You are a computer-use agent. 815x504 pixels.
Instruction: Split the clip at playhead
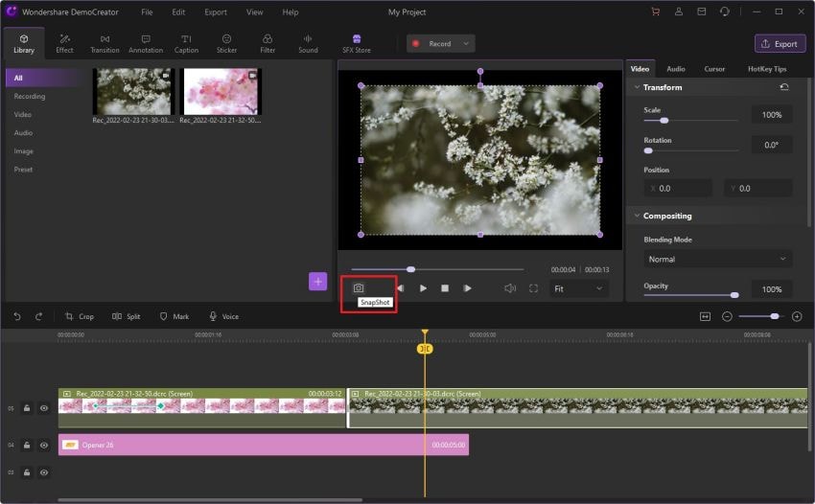(127, 316)
